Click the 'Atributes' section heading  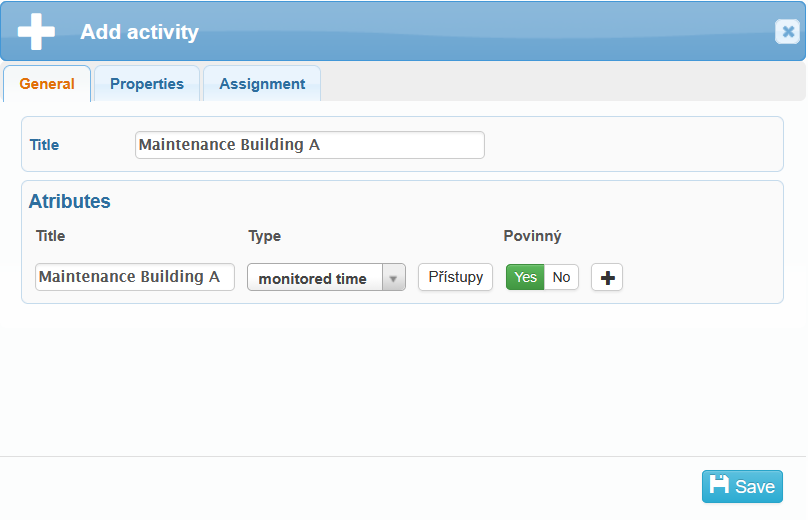click(x=69, y=201)
